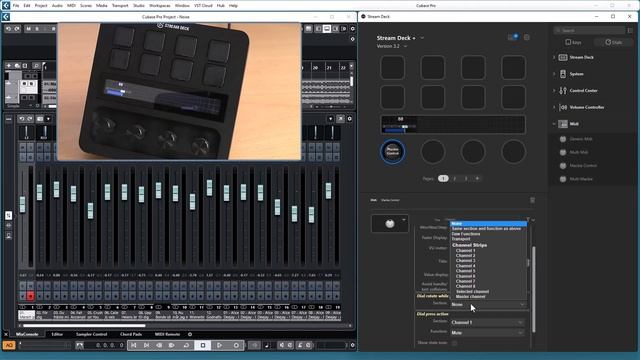
Task: Collapse the Midi category
Action: point(554,124)
